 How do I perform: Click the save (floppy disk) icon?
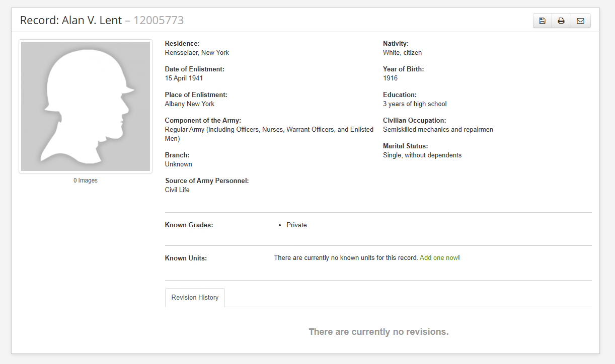[542, 21]
